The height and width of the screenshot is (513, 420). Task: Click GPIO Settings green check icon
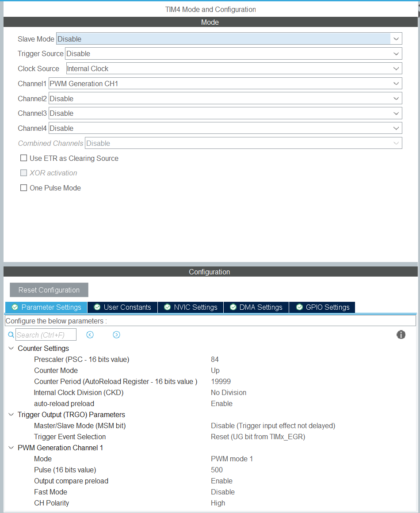click(x=299, y=307)
